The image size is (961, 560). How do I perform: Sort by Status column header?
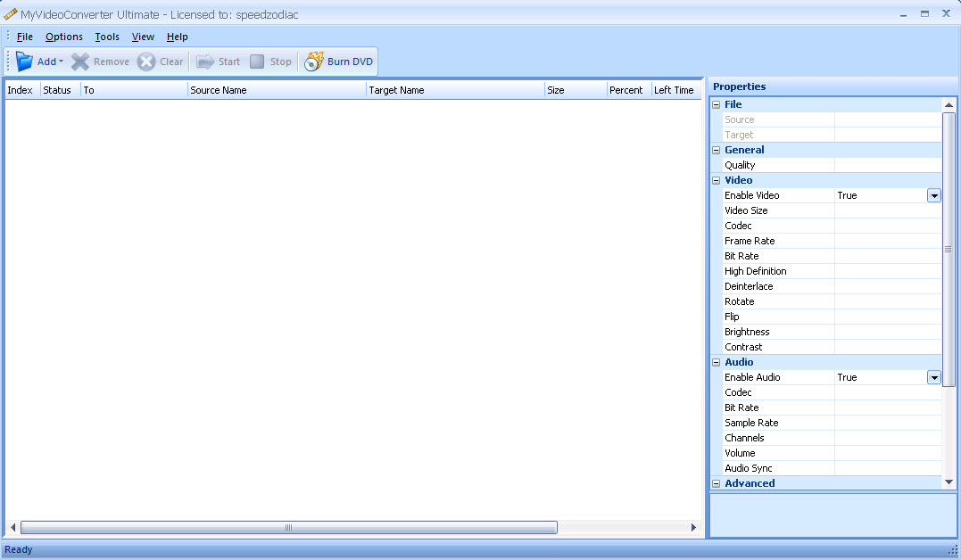(x=60, y=90)
